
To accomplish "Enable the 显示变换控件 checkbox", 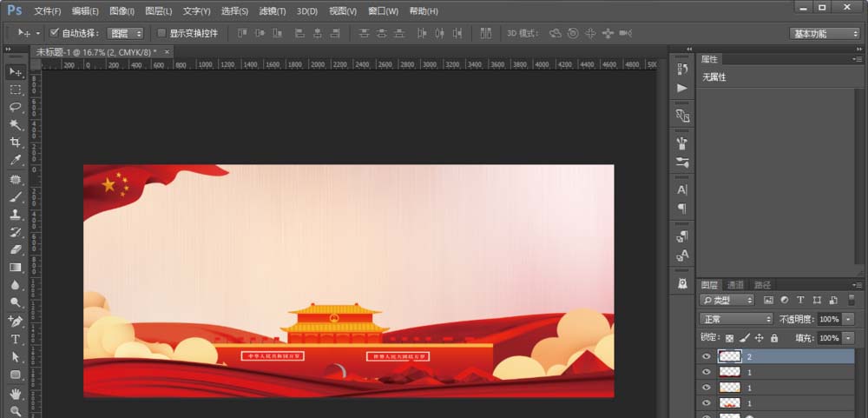I will coord(161,33).
